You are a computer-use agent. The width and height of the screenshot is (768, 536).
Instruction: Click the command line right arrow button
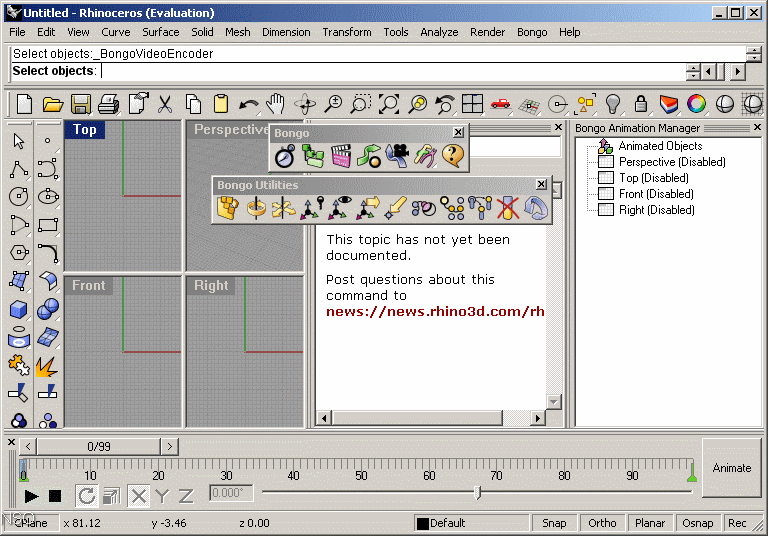738,72
